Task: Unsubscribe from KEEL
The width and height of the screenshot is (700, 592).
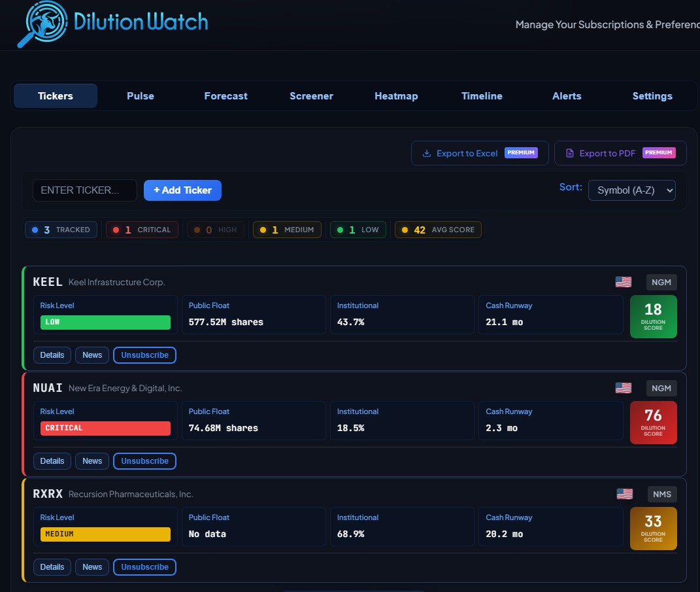Action: coord(144,355)
